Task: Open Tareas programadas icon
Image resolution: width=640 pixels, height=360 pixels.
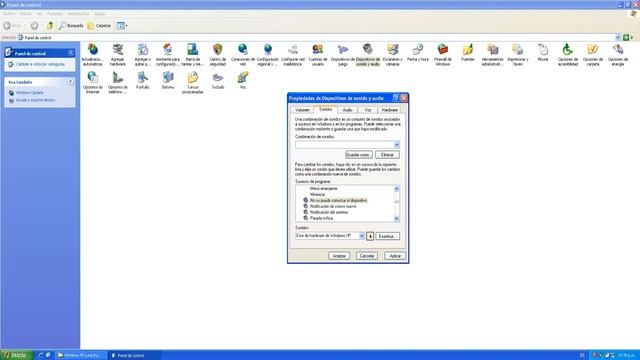Action: 192,82
